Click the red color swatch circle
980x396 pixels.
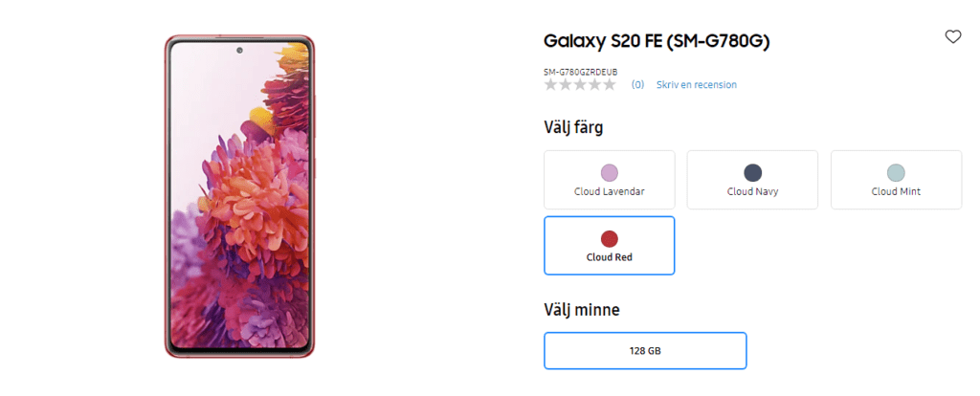pyautogui.click(x=610, y=238)
